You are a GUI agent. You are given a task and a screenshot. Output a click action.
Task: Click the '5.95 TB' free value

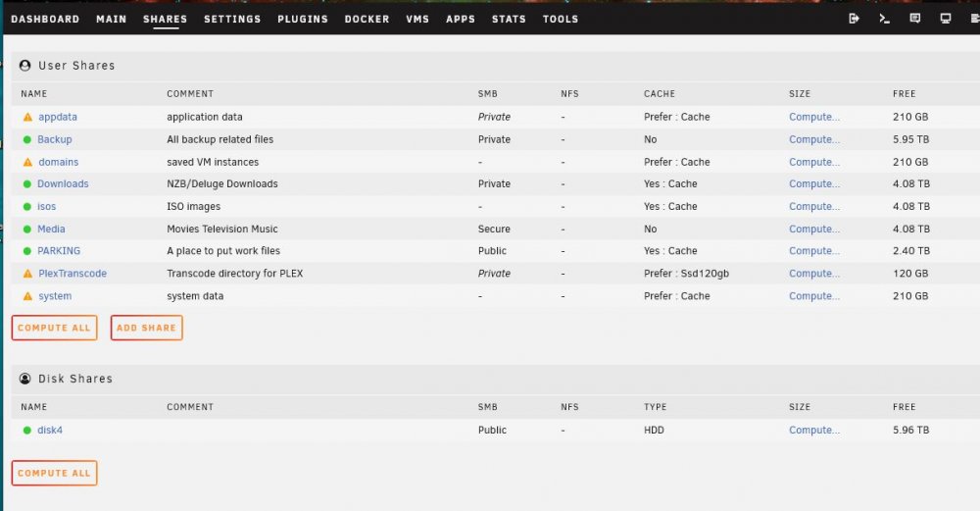click(x=911, y=139)
